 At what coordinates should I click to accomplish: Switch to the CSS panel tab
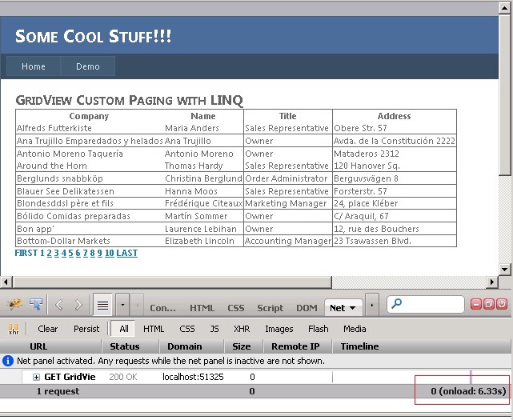click(236, 308)
